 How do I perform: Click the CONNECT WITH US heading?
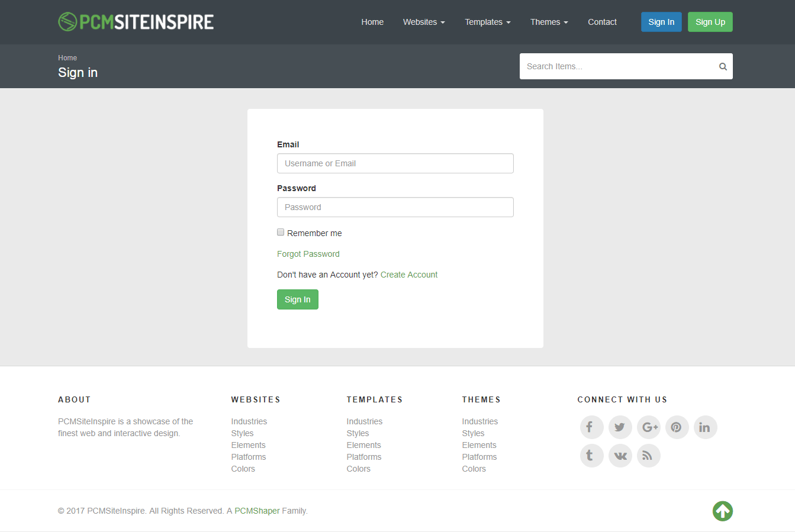pos(622,399)
